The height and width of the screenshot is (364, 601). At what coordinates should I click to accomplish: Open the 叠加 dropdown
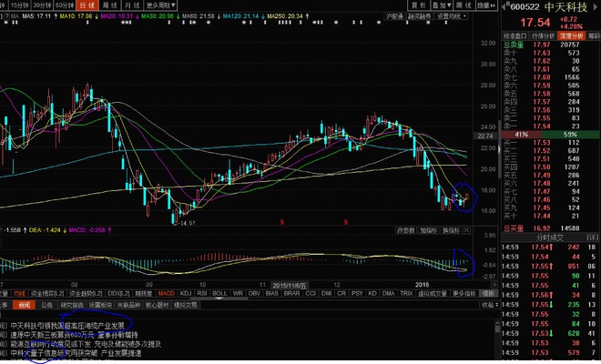442,5
